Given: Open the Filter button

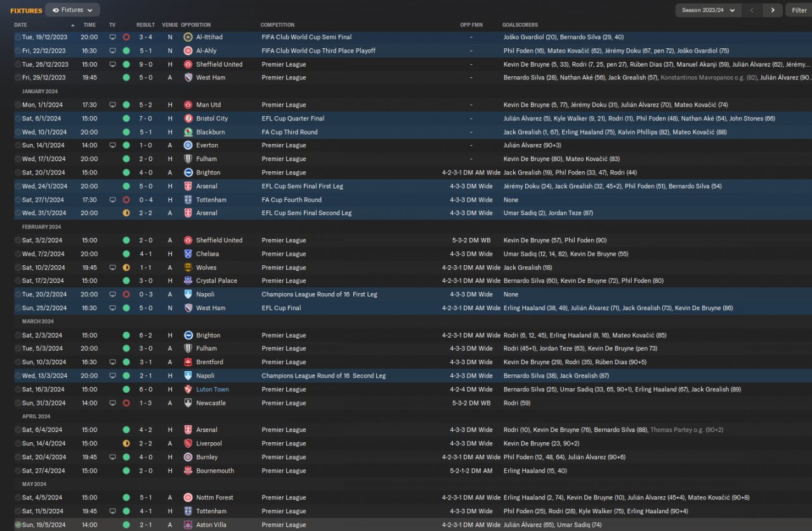Looking at the screenshot, I should coord(799,10).
